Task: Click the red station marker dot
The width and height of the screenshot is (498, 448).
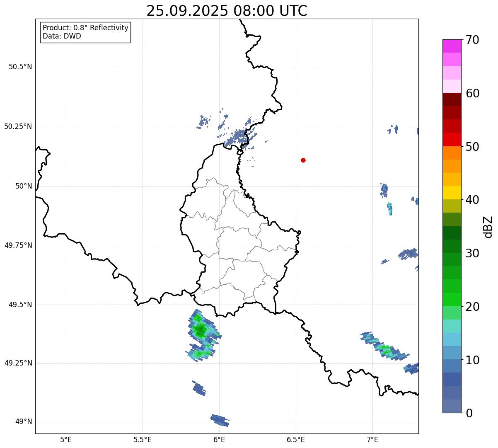Action: click(303, 160)
